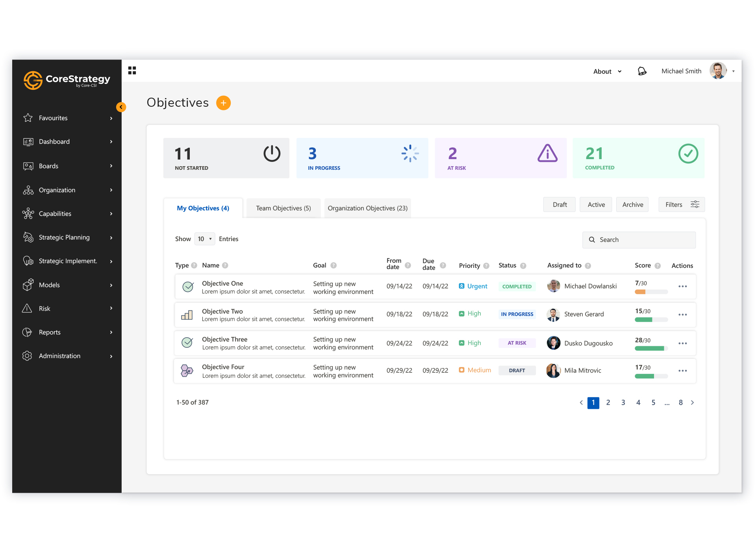Click the Capabilities sidebar icon

point(27,213)
